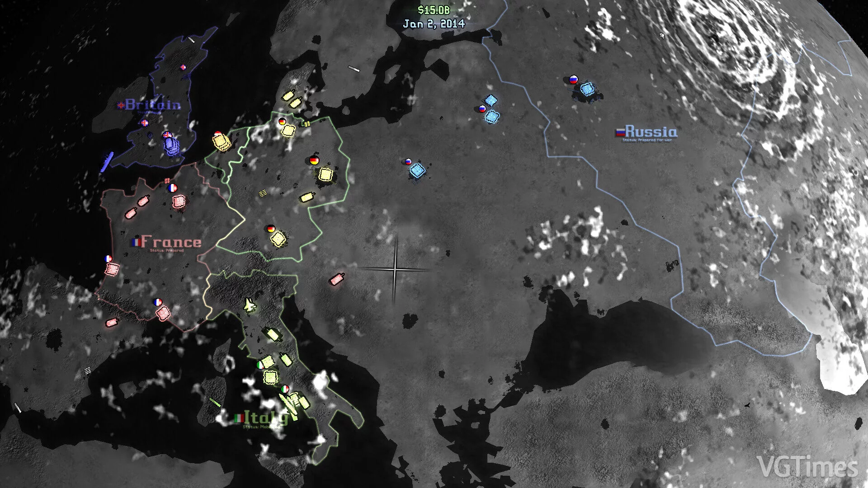The image size is (868, 488).
Task: Click the French flag marker on the Atlantic coast
Action: 108,258
